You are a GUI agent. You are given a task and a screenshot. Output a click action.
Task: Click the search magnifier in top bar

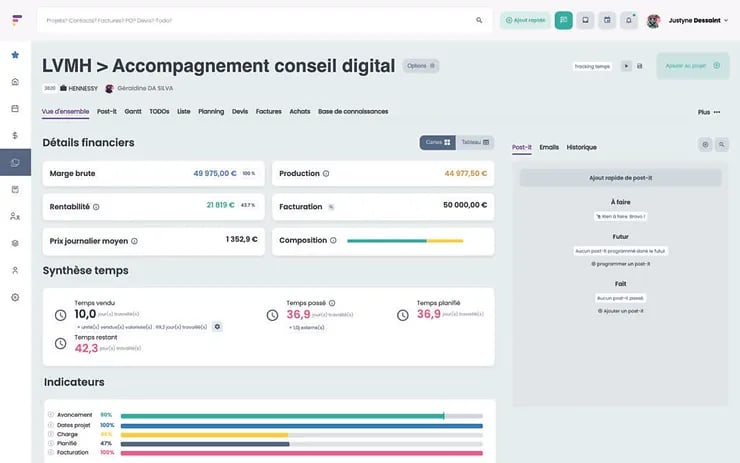coord(479,20)
